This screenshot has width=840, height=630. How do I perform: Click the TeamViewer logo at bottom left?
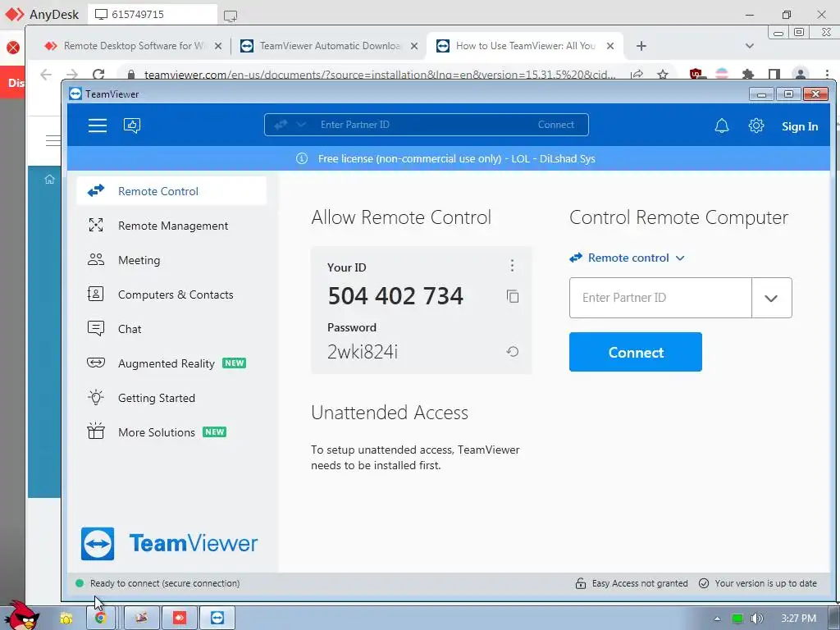pyautogui.click(x=169, y=543)
